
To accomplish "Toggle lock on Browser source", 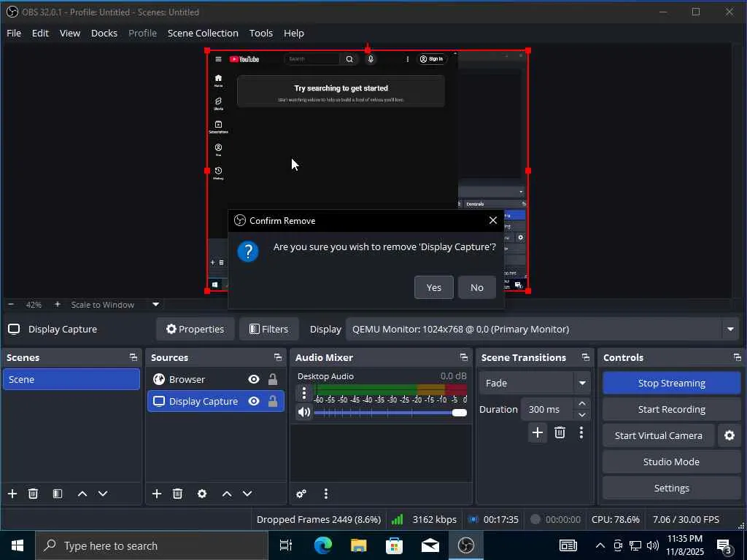I will pos(273,379).
